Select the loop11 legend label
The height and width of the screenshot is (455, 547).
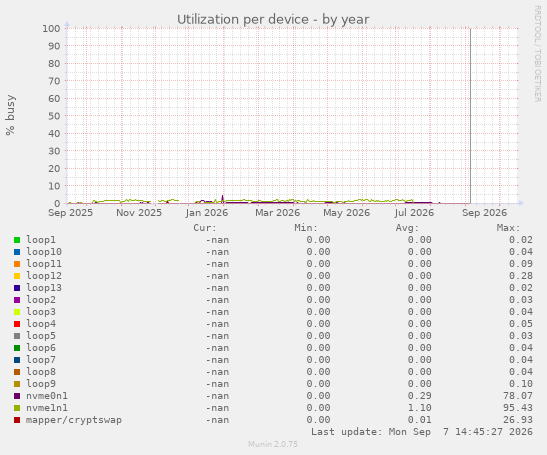point(44,264)
